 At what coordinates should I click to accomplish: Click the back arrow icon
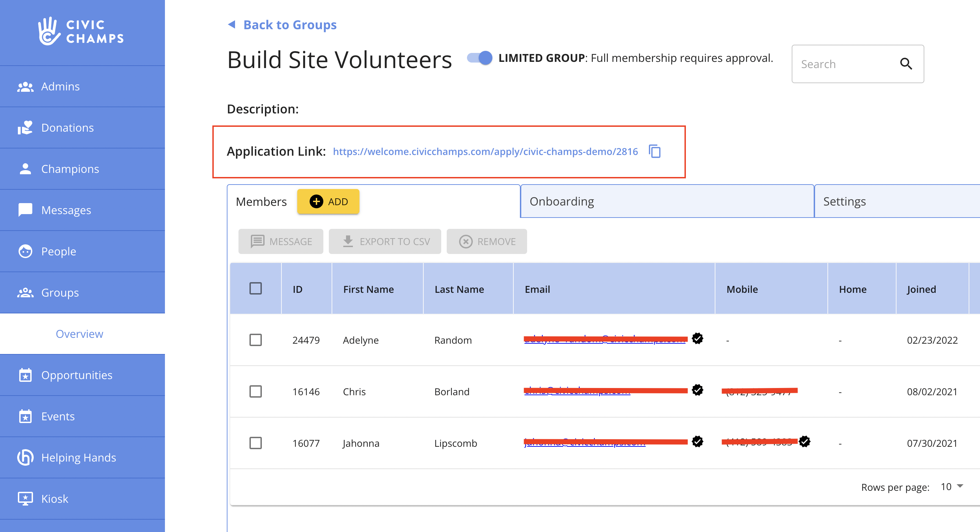pyautogui.click(x=231, y=24)
